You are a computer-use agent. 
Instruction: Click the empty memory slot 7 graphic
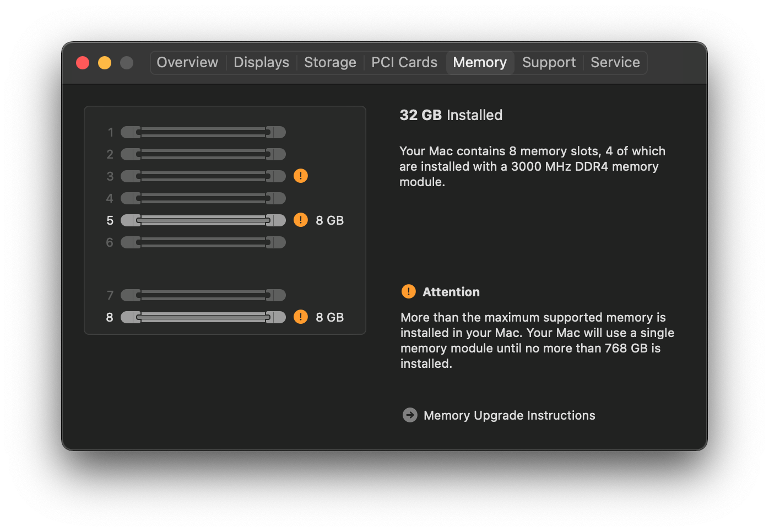(x=203, y=295)
